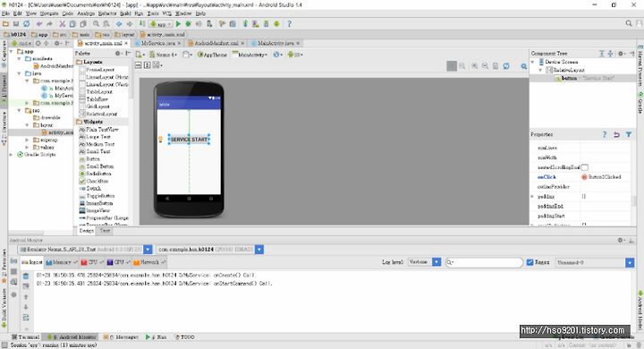Click the Search Everywhere magnifier at top right
The image size is (644, 349).
(x=629, y=24)
